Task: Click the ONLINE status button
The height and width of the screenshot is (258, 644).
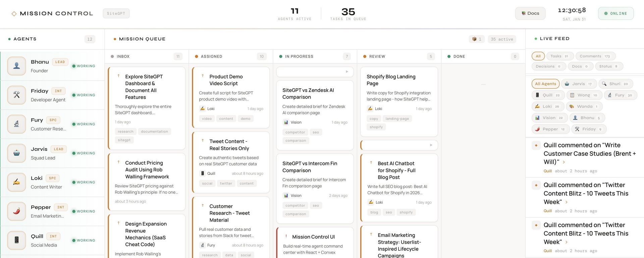Action: coord(616,13)
